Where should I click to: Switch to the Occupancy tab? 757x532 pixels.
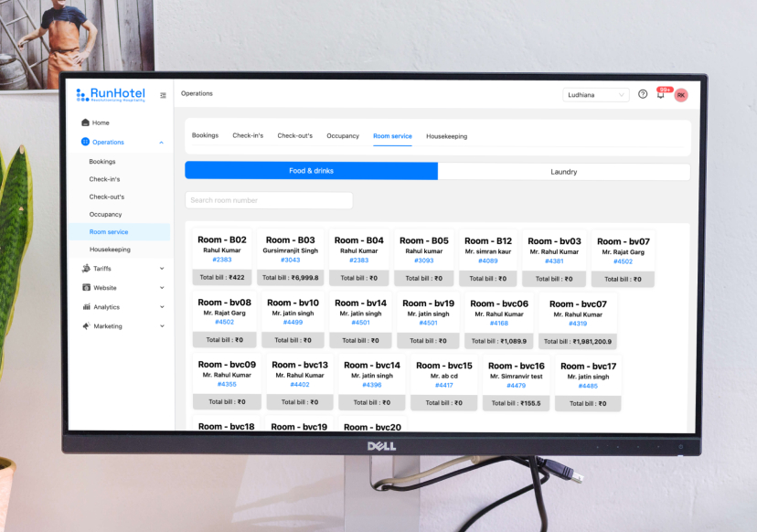click(x=343, y=136)
